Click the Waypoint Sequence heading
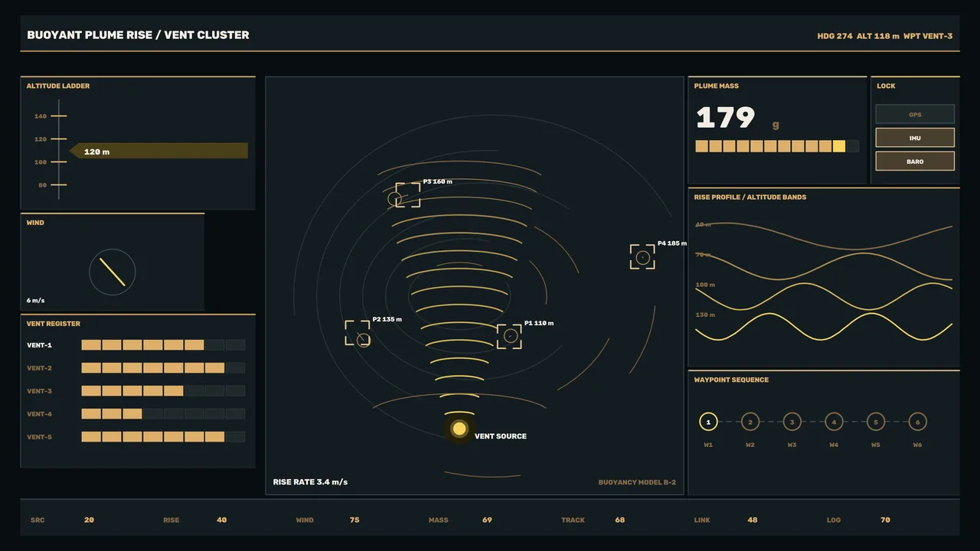This screenshot has height=551, width=980. pos(731,380)
